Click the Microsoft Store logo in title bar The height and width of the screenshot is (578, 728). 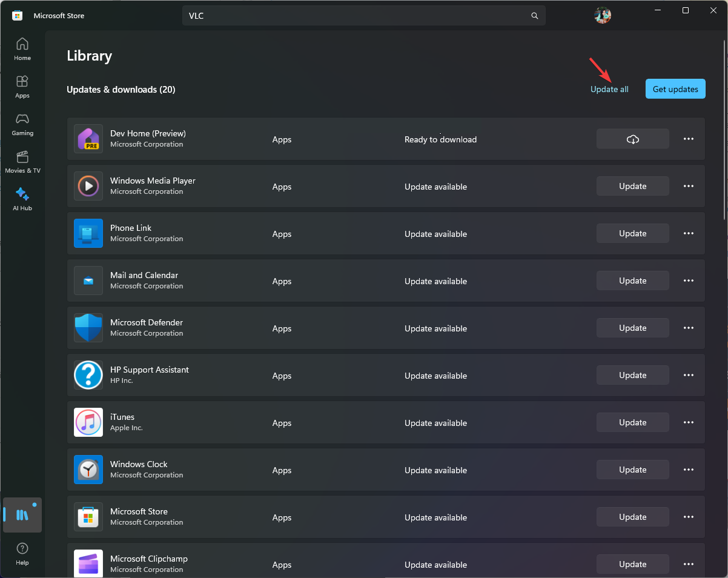(18, 16)
